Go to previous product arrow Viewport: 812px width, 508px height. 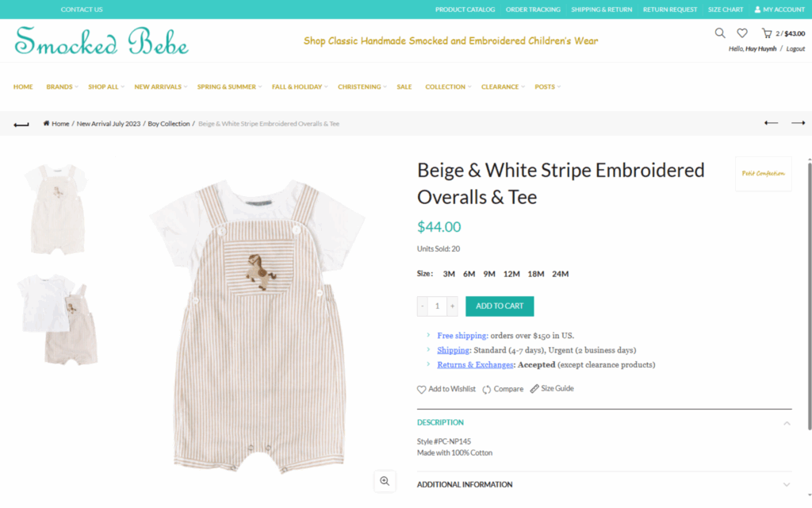click(x=771, y=123)
